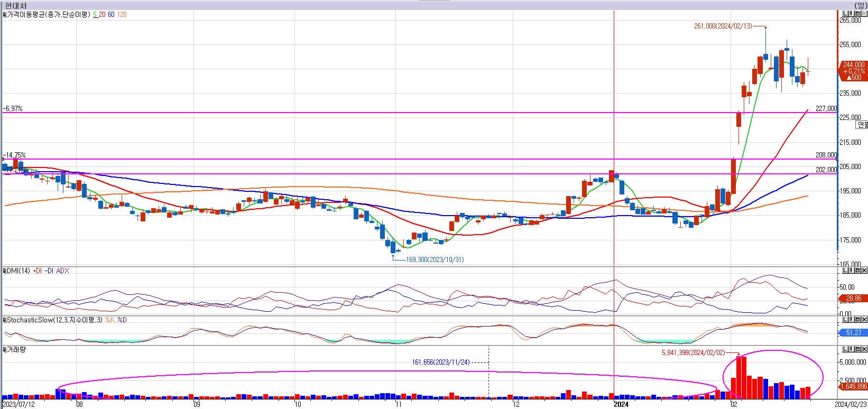The image size is (868, 409).
Task: Toggle the small square before DMI(14) label
Action: pyautogui.click(x=4, y=271)
